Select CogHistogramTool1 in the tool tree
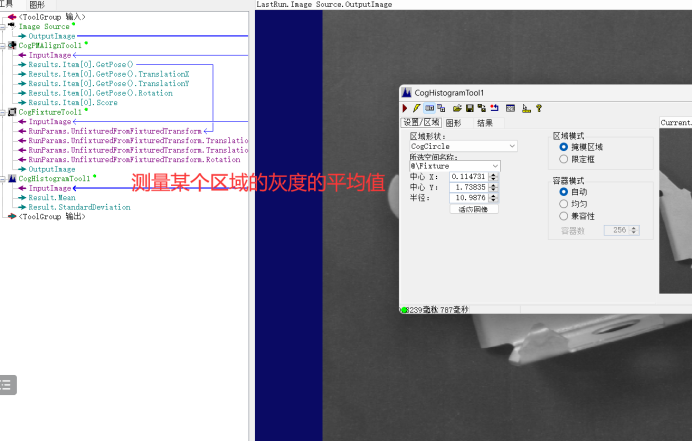Screen dimensions: 693x441 point(54,179)
